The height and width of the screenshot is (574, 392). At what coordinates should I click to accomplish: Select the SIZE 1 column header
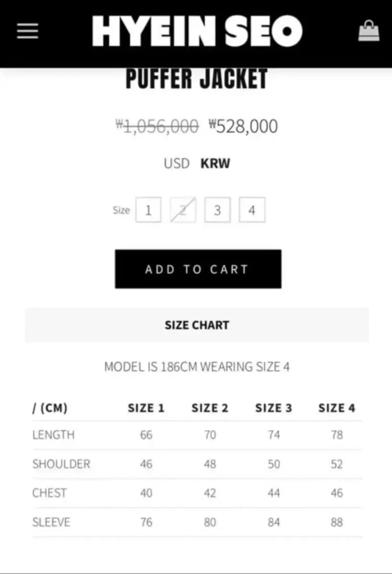[x=146, y=408]
